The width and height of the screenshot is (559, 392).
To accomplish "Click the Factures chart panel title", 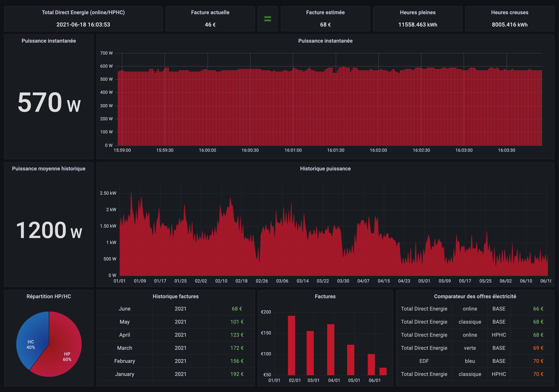I will tap(325, 296).
